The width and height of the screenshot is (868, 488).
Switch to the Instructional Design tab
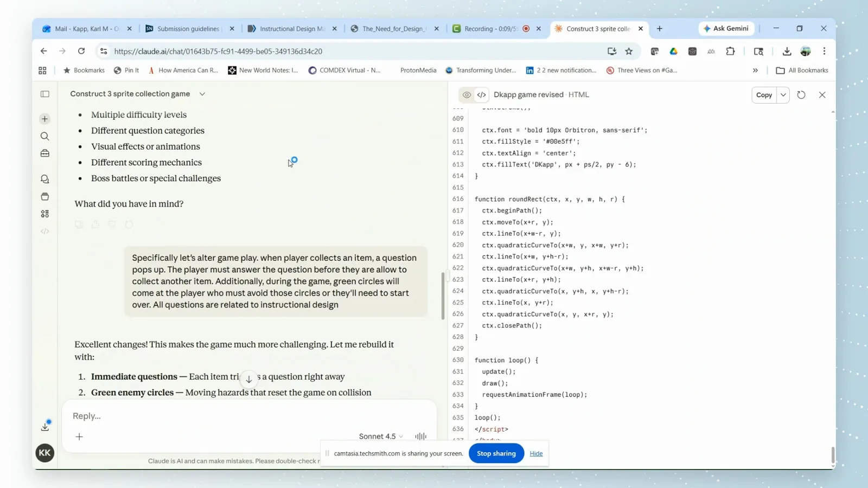292,29
